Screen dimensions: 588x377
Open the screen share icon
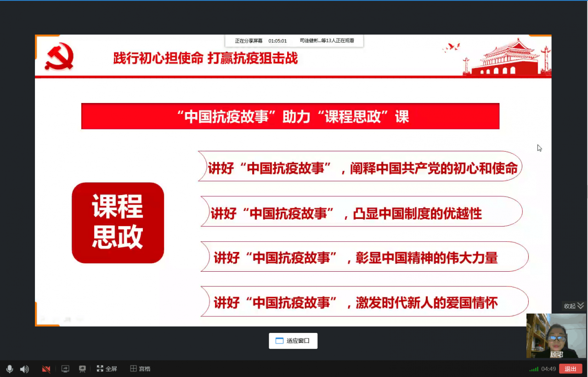pos(65,368)
